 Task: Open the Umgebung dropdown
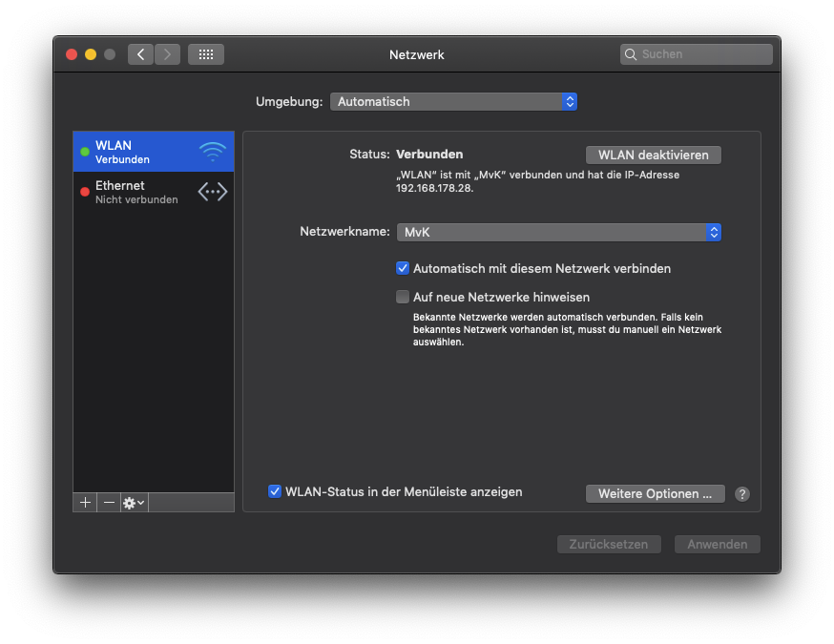[453, 101]
